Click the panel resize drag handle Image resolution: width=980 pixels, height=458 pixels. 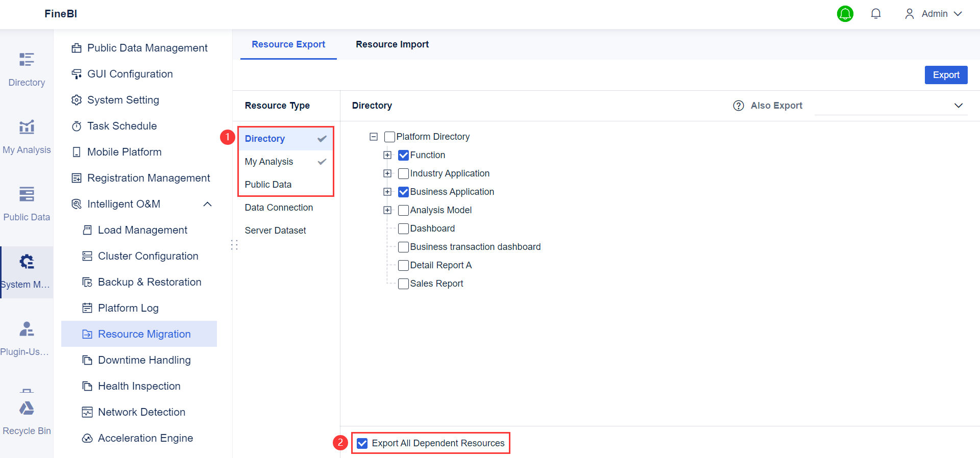(x=234, y=245)
